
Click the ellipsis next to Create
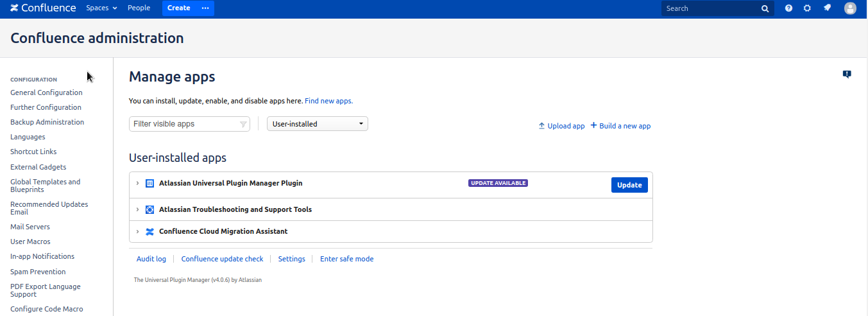pyautogui.click(x=205, y=8)
